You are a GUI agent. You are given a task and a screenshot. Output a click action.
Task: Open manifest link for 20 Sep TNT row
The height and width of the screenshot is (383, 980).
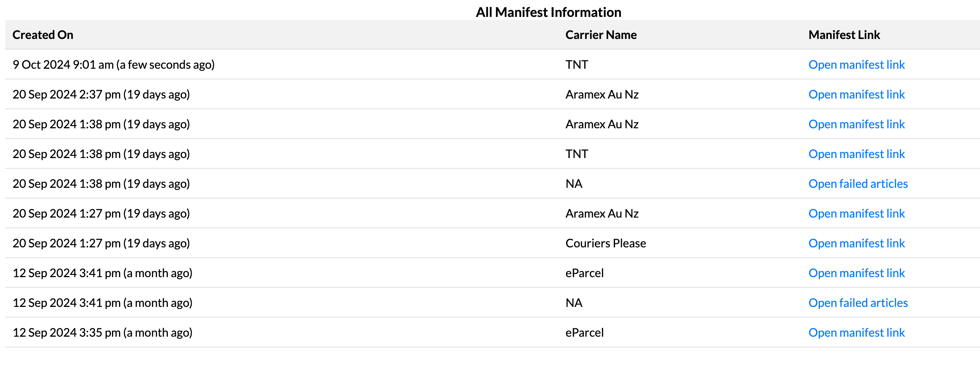(x=856, y=154)
